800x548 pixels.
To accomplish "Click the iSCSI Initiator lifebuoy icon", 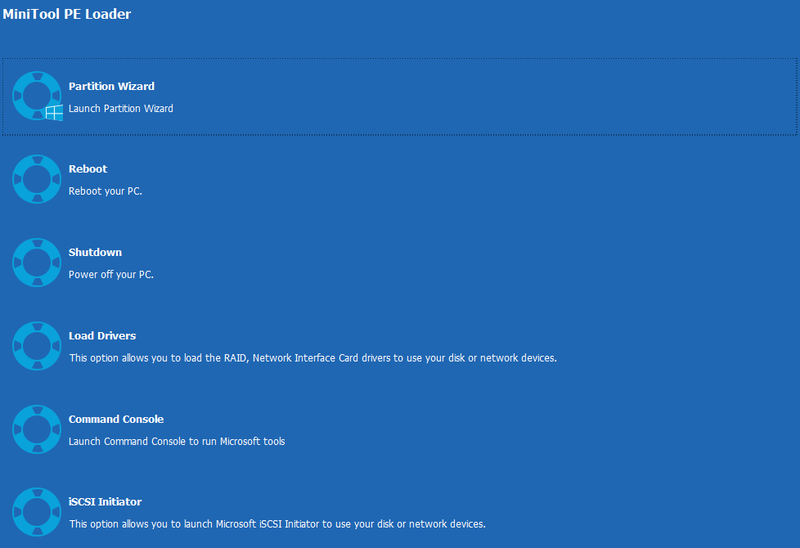I will pos(37,512).
